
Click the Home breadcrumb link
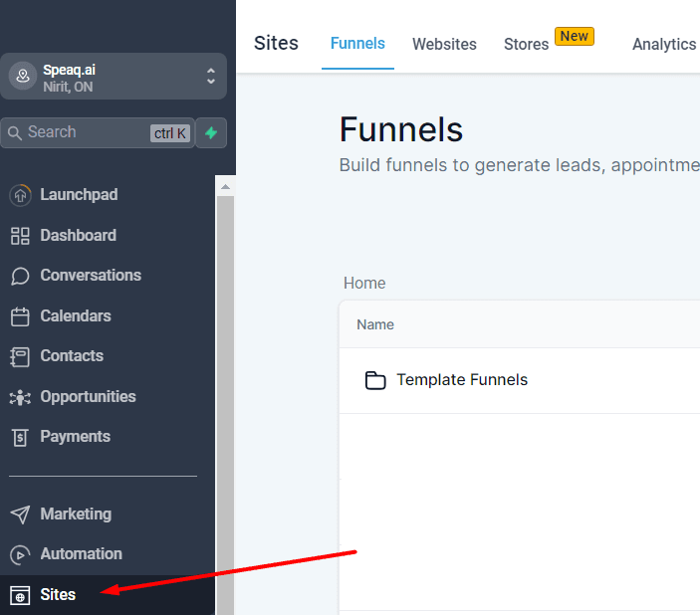(x=364, y=283)
